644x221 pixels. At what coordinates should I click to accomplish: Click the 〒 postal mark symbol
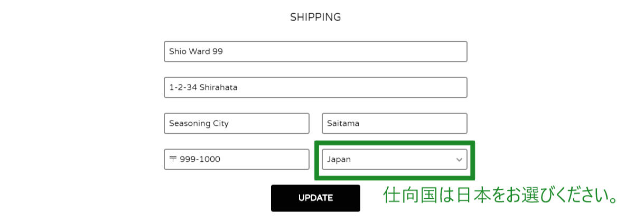(x=173, y=159)
